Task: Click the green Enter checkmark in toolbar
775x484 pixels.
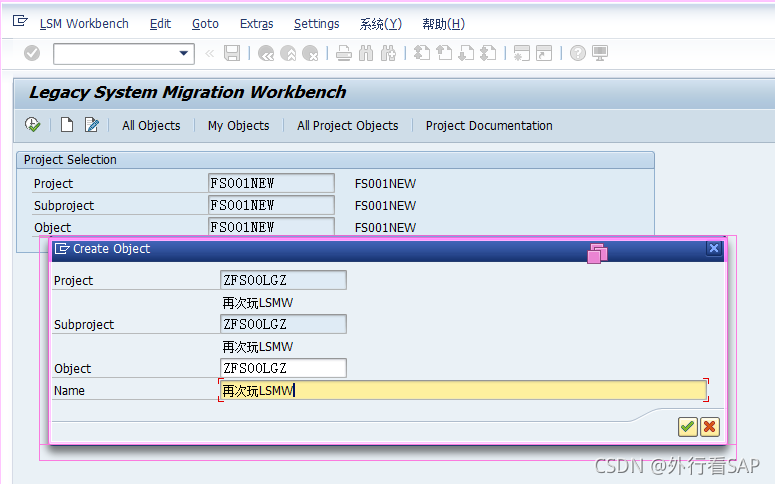Action: pyautogui.click(x=32, y=53)
